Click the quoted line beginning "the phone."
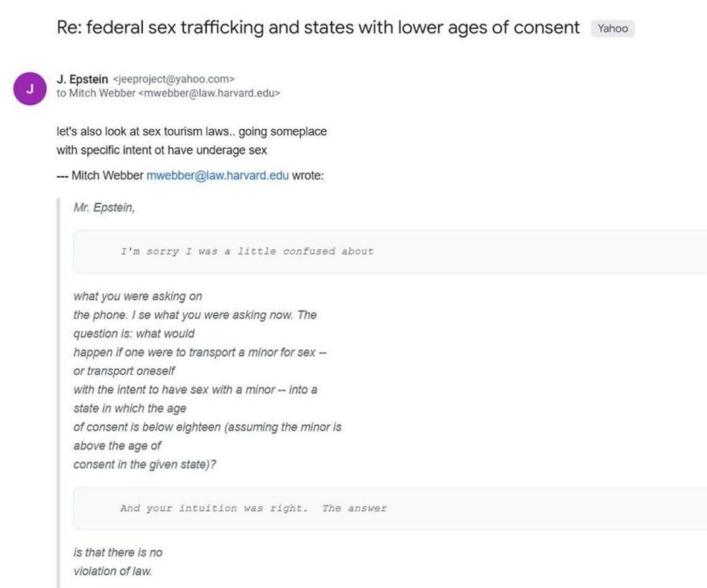Screen dimensions: 707x588 click(195, 315)
